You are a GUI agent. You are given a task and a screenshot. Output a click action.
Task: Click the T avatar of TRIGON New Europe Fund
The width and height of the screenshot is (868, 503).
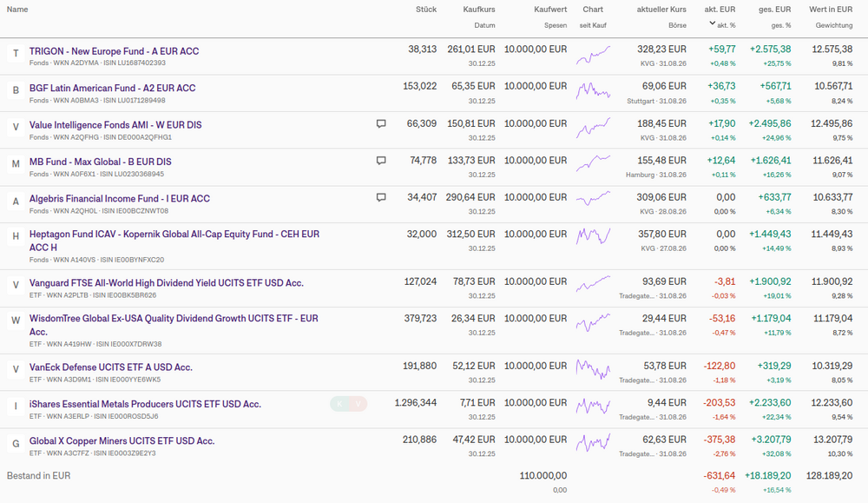point(16,53)
